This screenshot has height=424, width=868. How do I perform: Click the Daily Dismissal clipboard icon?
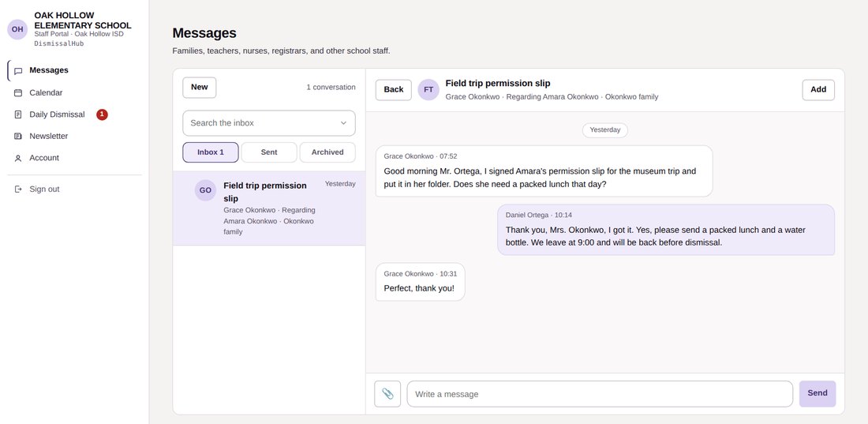(18, 114)
